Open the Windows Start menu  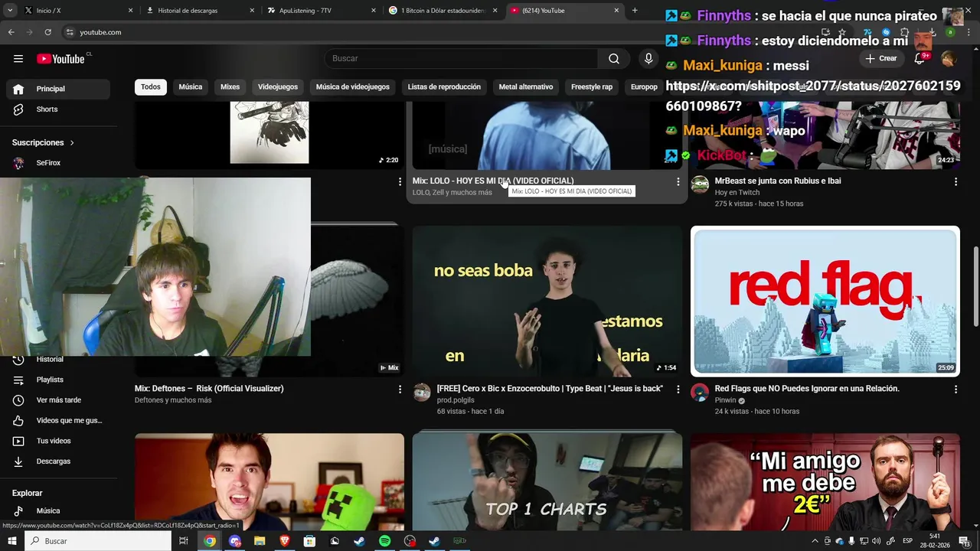[11, 541]
